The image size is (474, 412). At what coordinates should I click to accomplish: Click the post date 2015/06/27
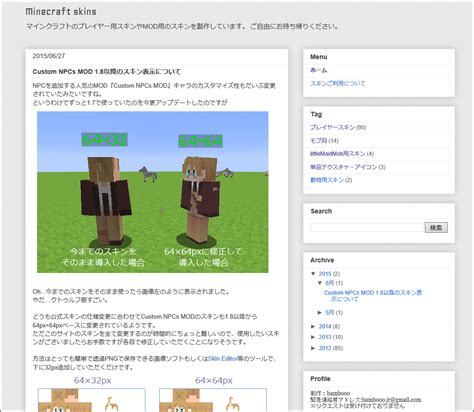(49, 56)
